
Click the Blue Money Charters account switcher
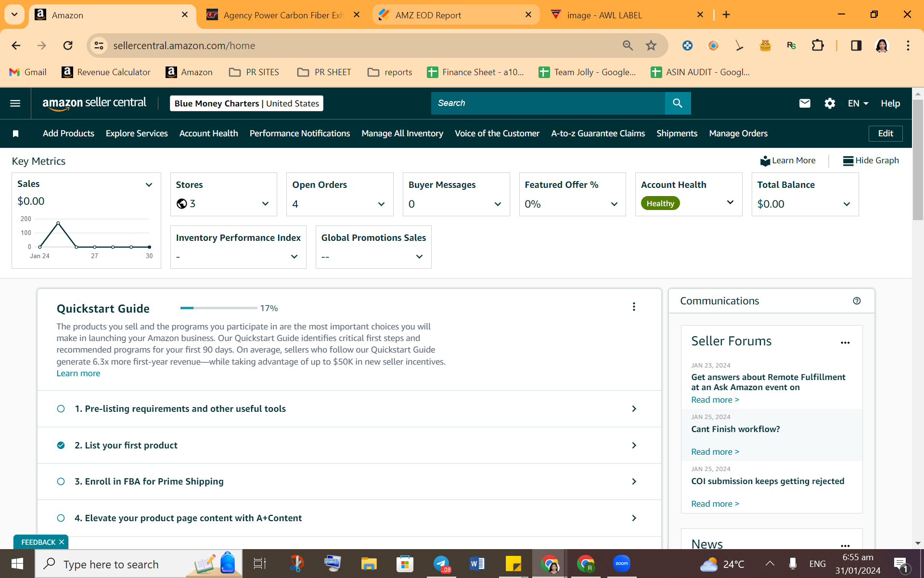pos(246,103)
